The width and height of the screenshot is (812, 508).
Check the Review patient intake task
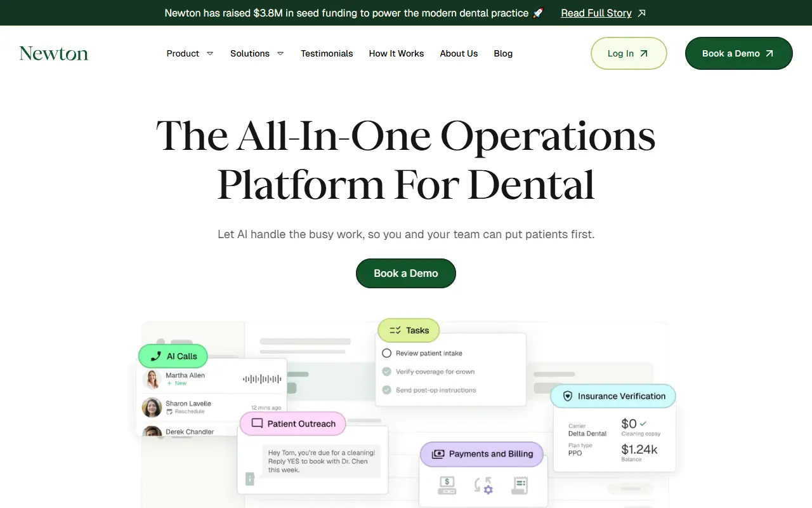[x=386, y=353]
